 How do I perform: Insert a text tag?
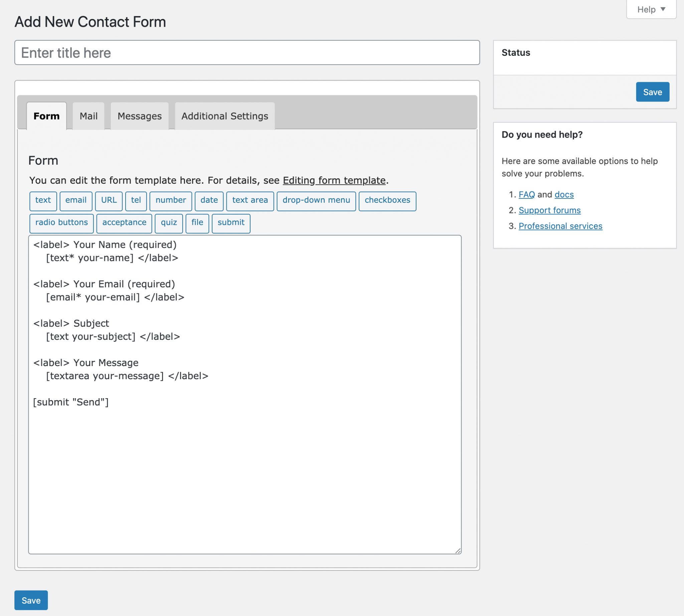(x=43, y=200)
